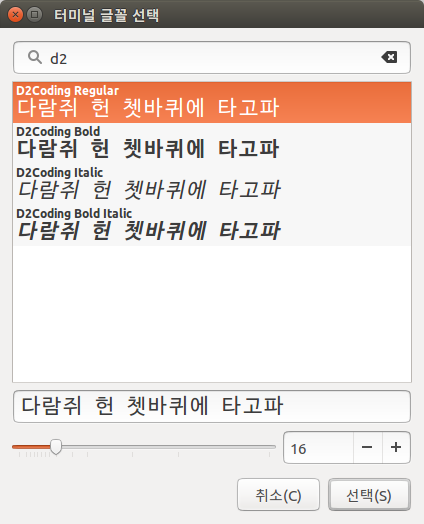This screenshot has width=424, height=524.
Task: Cancel with the 취소(C) button
Action: (278, 495)
